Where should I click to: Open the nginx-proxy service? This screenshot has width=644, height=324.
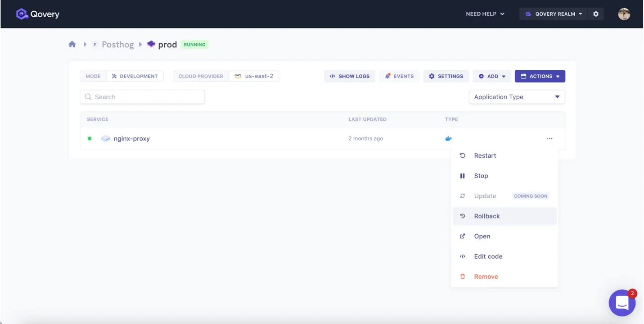(131, 139)
